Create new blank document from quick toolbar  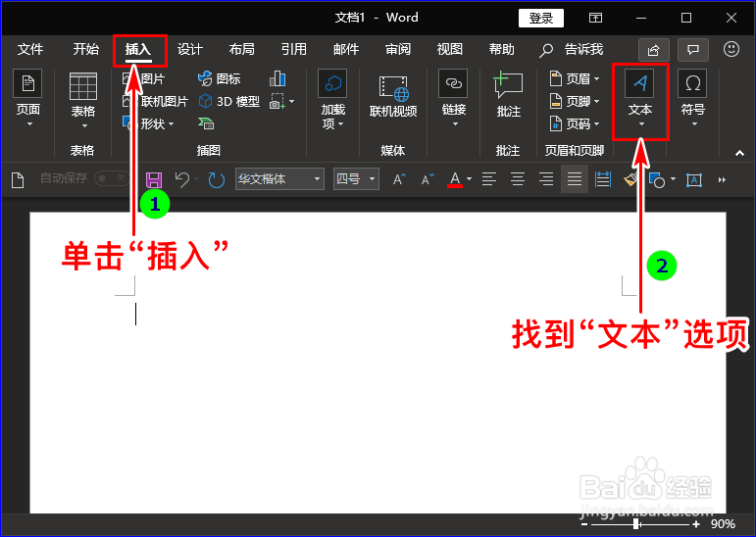coord(18,179)
